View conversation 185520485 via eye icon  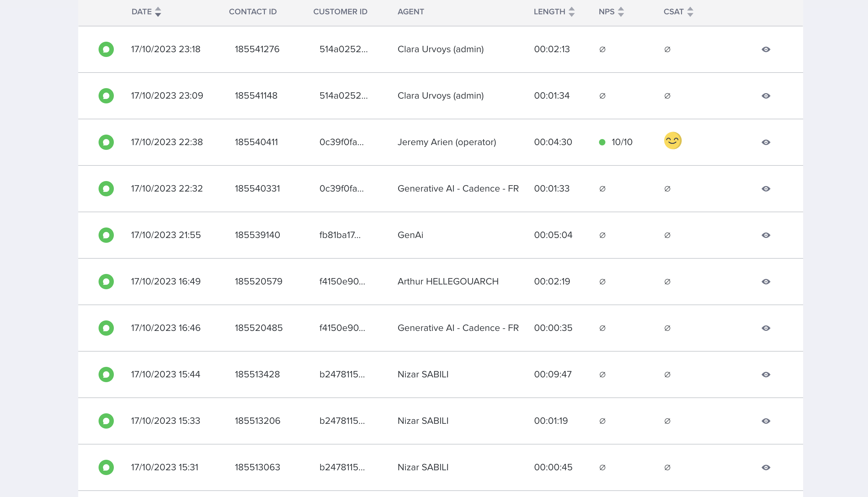pos(766,328)
